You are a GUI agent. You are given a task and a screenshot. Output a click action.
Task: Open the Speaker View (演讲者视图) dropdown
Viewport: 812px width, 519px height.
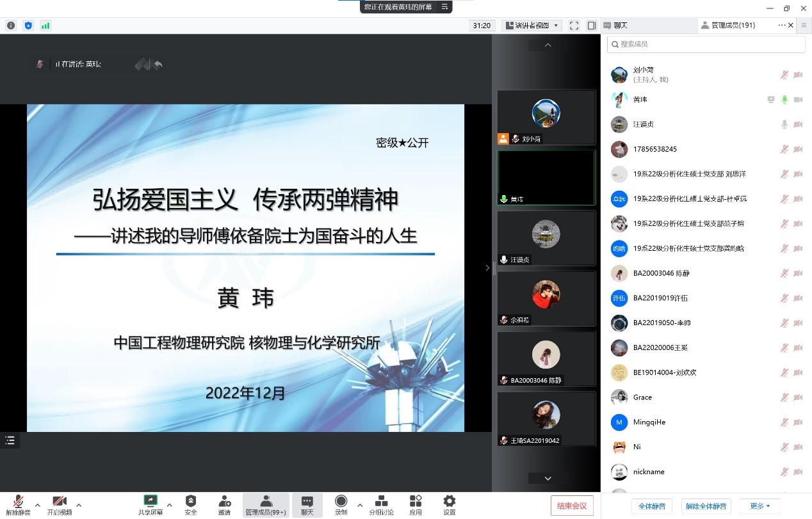[532, 26]
